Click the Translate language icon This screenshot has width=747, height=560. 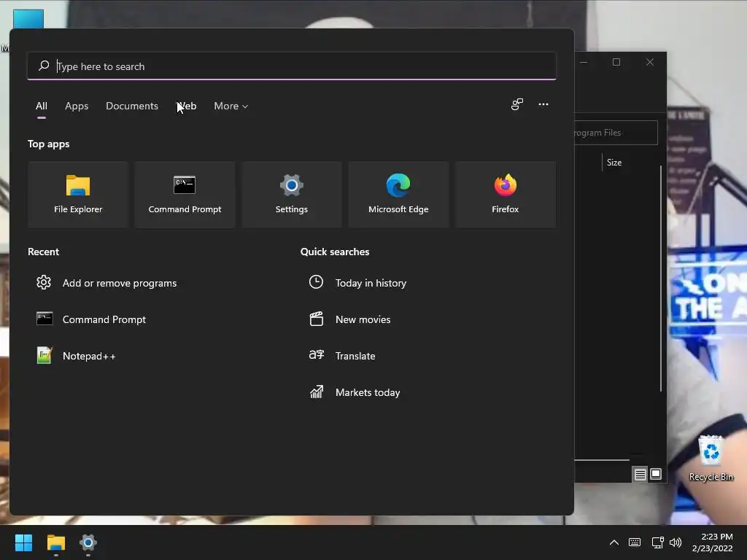click(x=317, y=355)
